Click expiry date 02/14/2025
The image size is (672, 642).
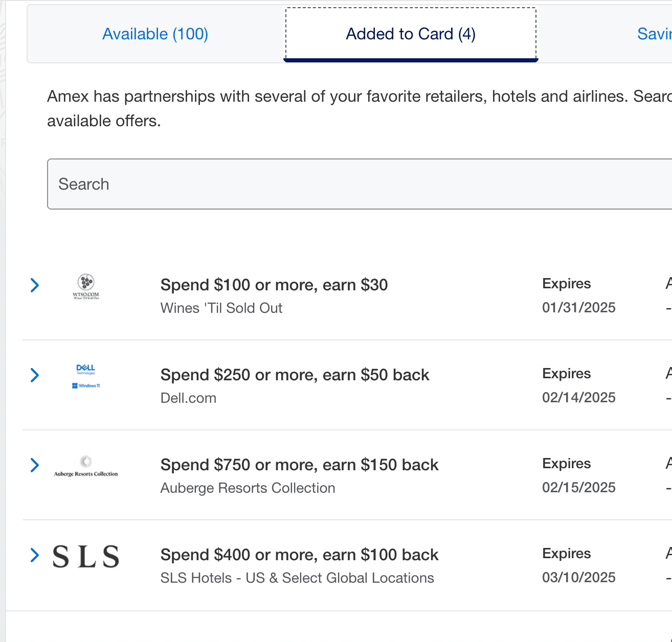579,398
